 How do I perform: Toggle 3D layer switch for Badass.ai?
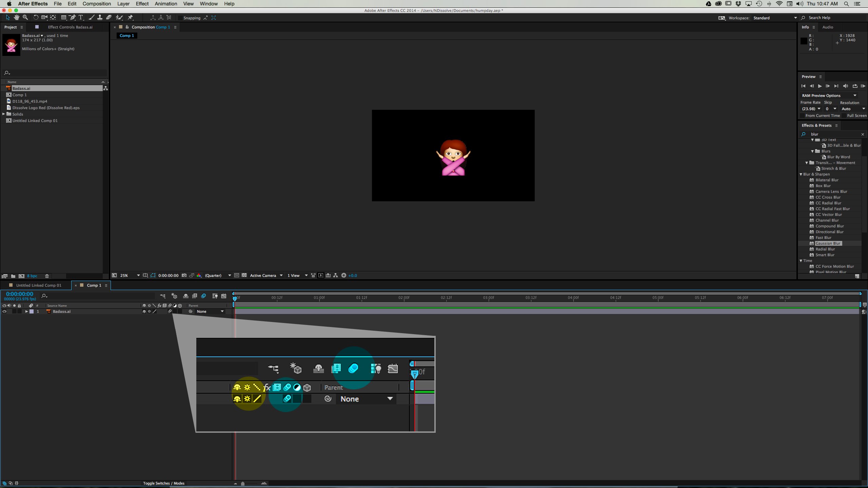180,311
